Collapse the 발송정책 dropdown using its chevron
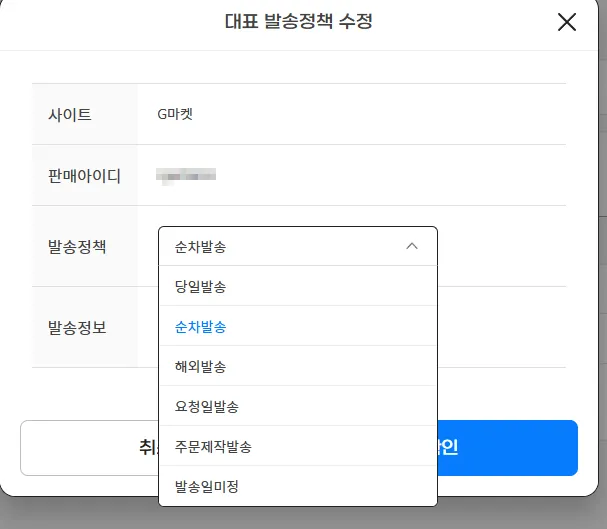 click(412, 246)
